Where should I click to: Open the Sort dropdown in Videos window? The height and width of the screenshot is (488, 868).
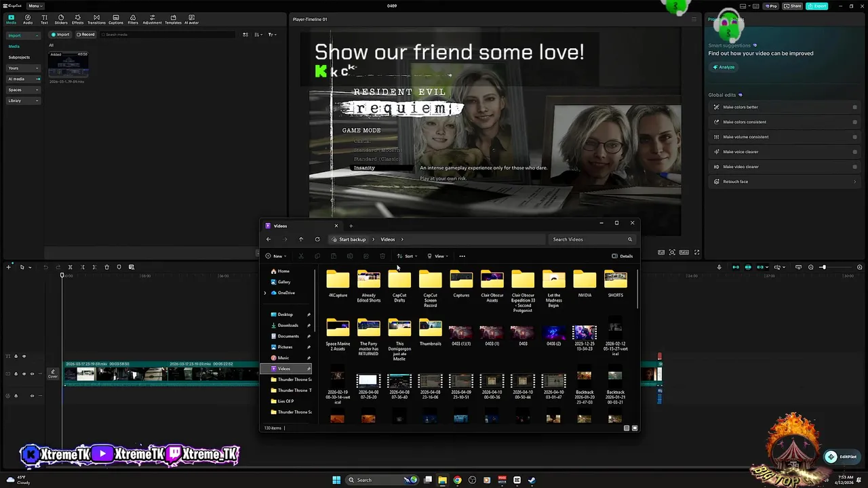point(407,256)
